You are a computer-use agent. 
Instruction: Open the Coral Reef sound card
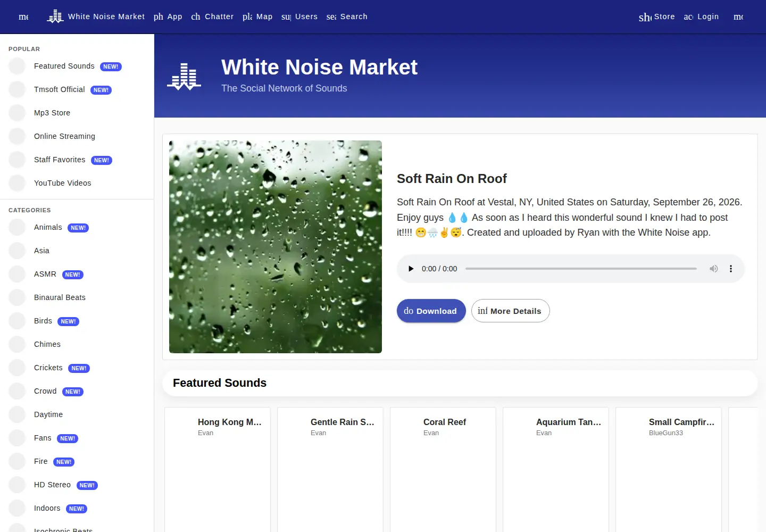pyautogui.click(x=443, y=470)
